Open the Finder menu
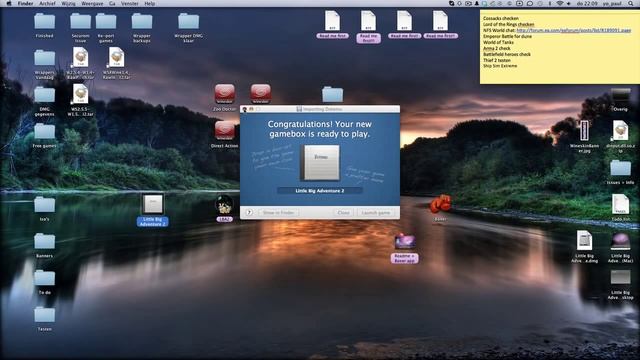This screenshot has height=360, width=640. (25, 3)
